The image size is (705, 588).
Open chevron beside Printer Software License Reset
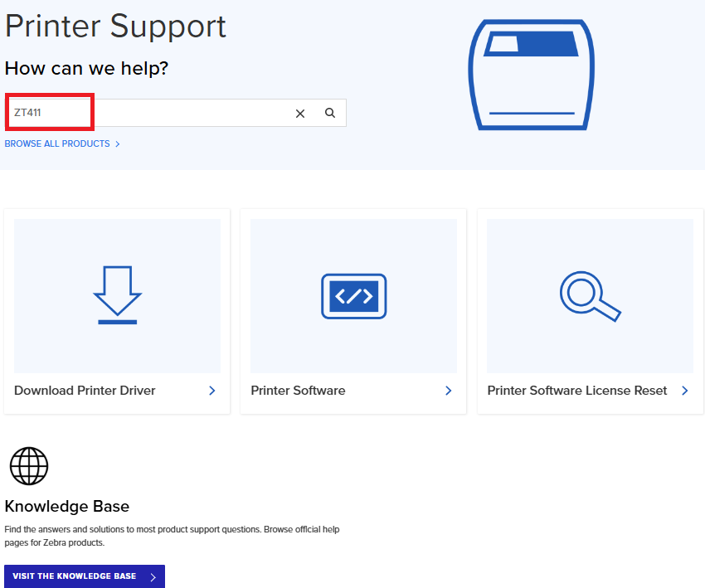click(685, 391)
